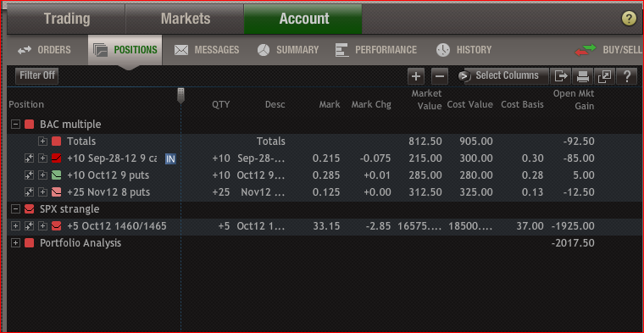Sort by the Position column header
Image resolution: width=644 pixels, height=333 pixels.
(x=26, y=105)
